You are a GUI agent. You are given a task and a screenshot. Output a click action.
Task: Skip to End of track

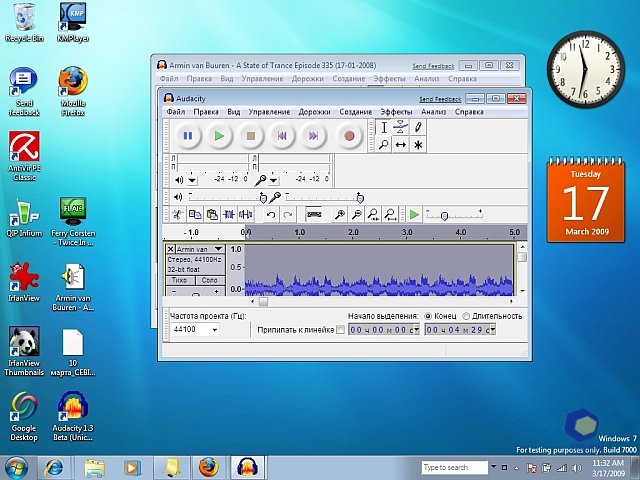tap(314, 135)
